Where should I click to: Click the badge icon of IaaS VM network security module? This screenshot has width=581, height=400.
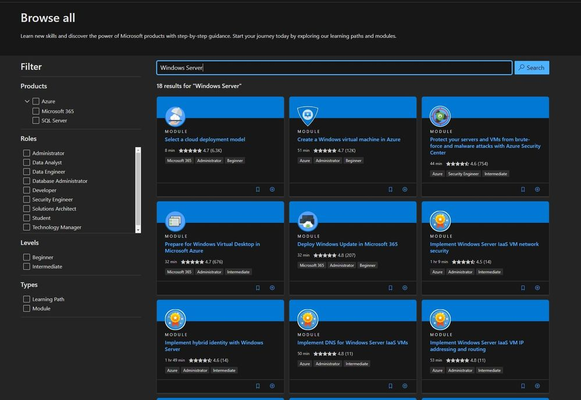(x=440, y=221)
